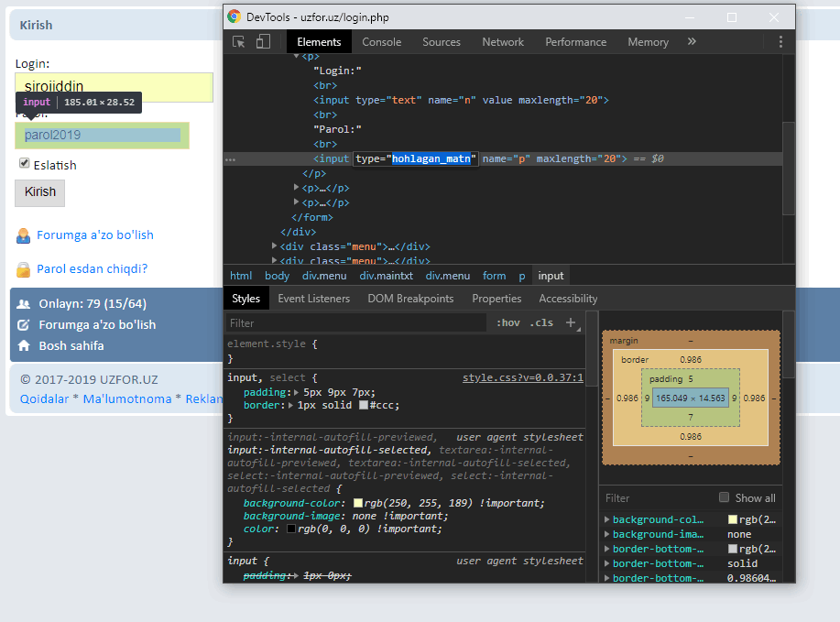
Task: Show more DevTools tabs with chevron
Action: [692, 42]
